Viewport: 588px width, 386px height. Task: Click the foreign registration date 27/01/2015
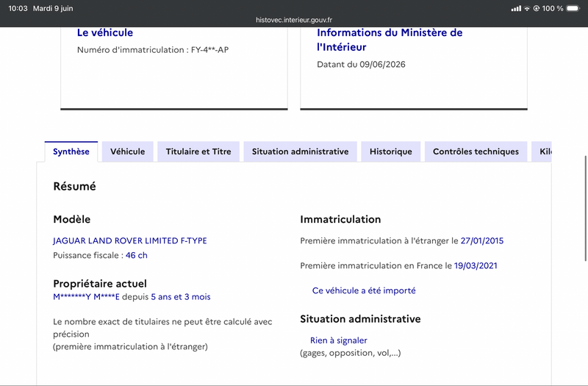482,241
